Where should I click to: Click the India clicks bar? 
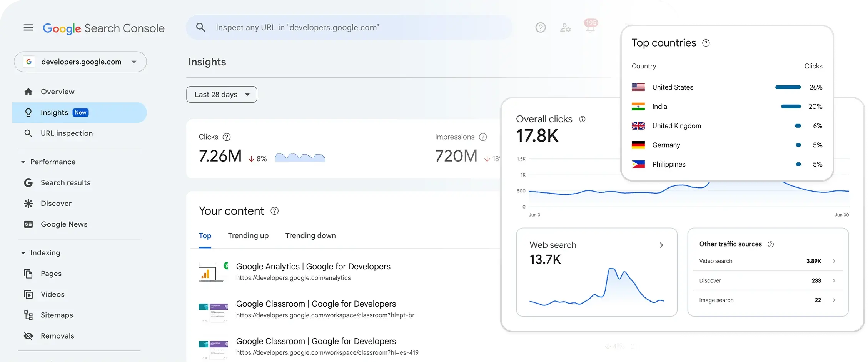click(791, 107)
